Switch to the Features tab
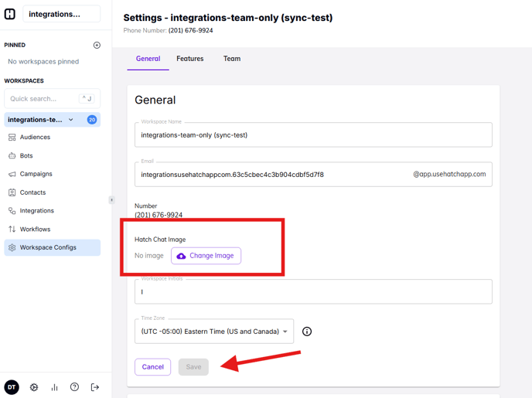The image size is (532, 398). 189,59
